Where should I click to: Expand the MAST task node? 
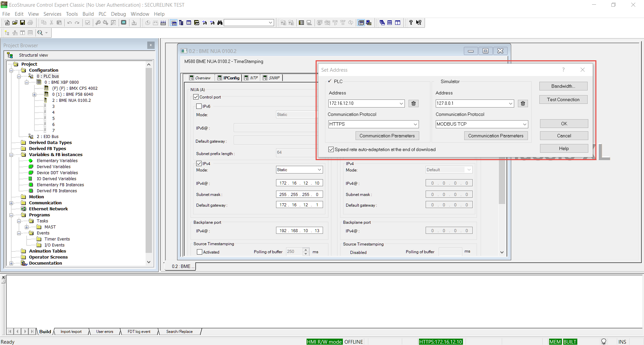27,227
